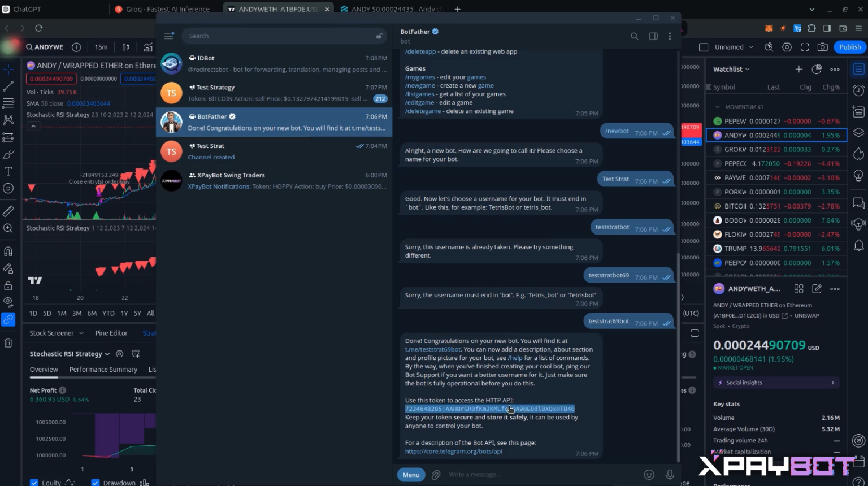Select TRUMP row in watchlist
Screen dimensions: 868x486
(776, 249)
